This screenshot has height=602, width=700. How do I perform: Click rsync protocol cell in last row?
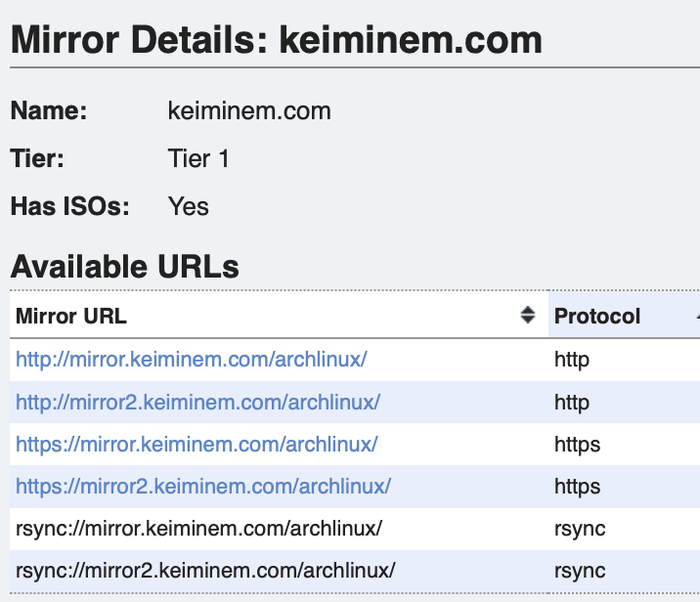pyautogui.click(x=580, y=571)
